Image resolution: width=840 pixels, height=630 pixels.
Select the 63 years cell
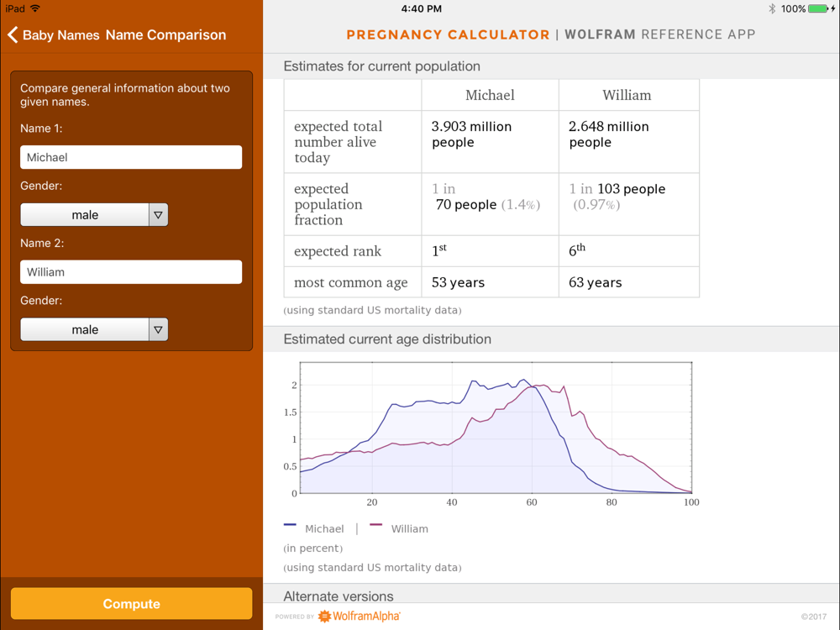click(629, 282)
